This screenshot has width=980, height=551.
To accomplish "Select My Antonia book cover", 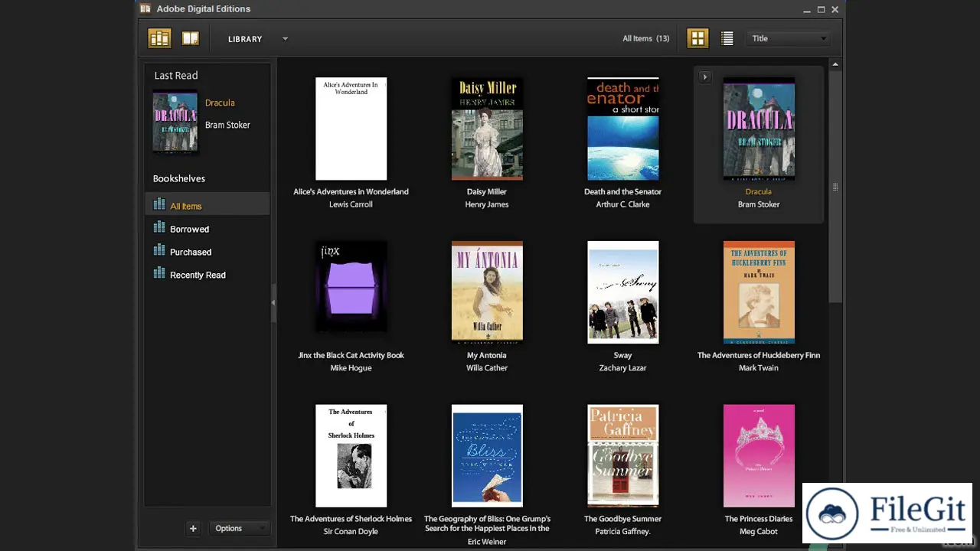I will [487, 291].
